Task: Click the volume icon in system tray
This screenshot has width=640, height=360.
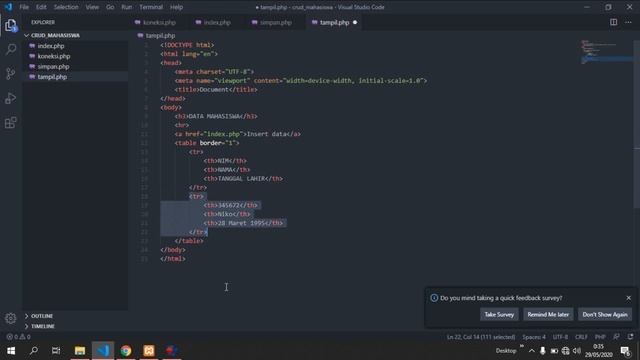Action: tap(577, 351)
